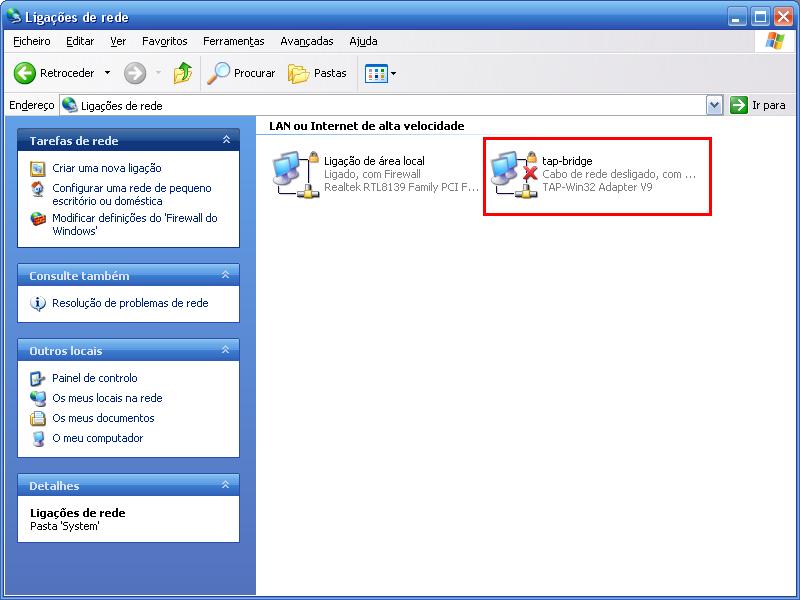Collapse the Consulte também panel
800x600 pixels.
[x=226, y=275]
